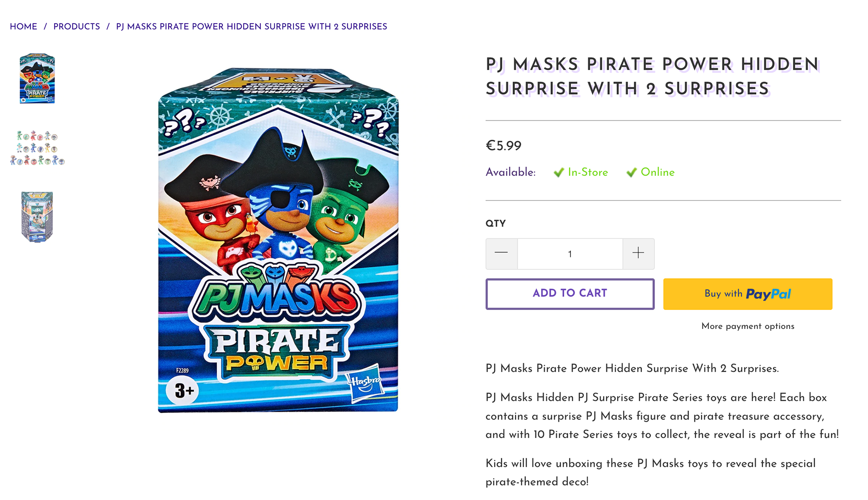Select the box front thumbnail
The height and width of the screenshot is (500, 868).
pyautogui.click(x=37, y=79)
